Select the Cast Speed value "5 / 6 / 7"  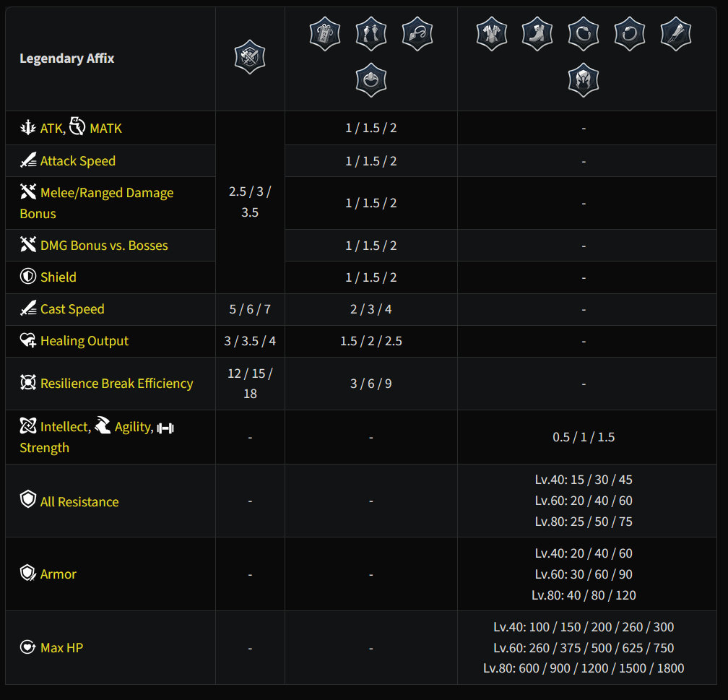click(250, 309)
